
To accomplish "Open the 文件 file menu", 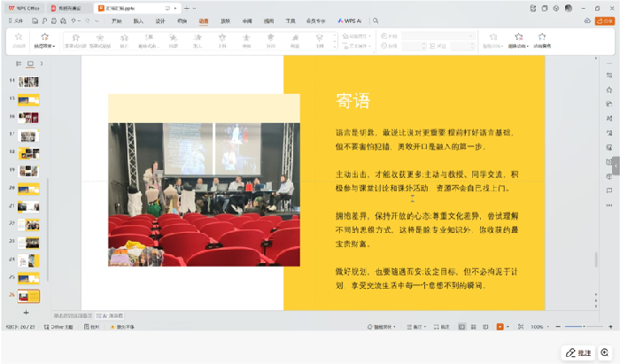I will pos(18,19).
